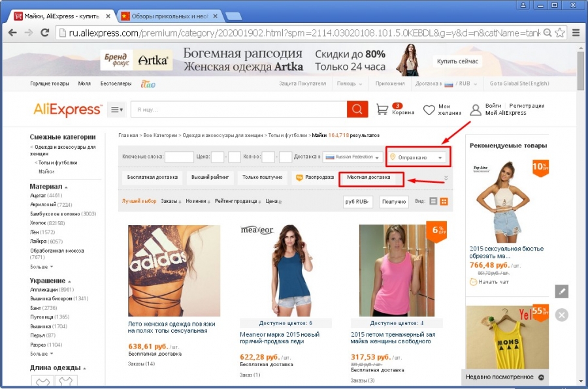Screen dimensions: 588x389
Task: Click Начать чат under recommended item
Action: coord(489,282)
